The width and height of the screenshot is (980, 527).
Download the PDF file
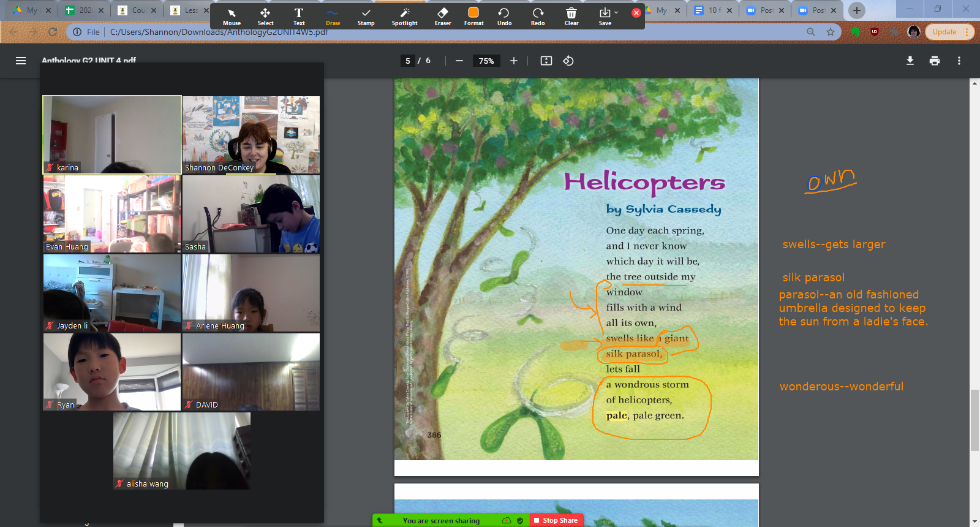[910, 61]
